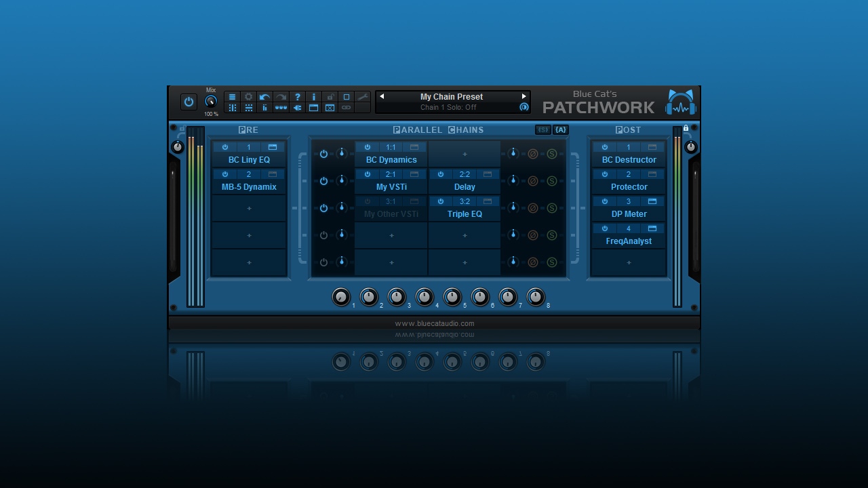Toggle the main plug-in power button
This screenshot has width=868, height=488.
pos(189,102)
